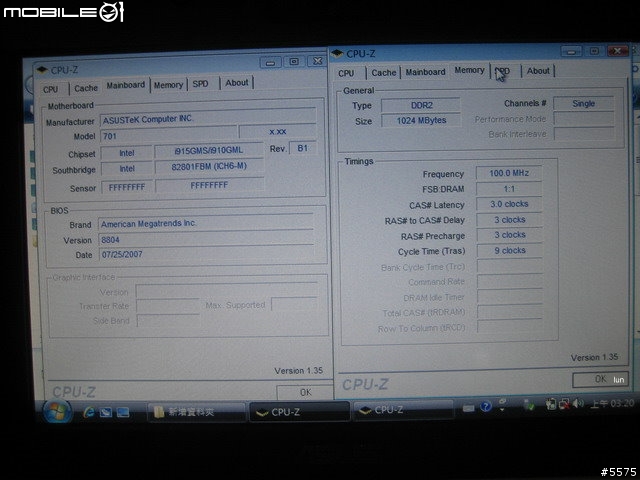This screenshot has height=480, width=640.
Task: Open the Windows Start orb
Action: [58, 411]
